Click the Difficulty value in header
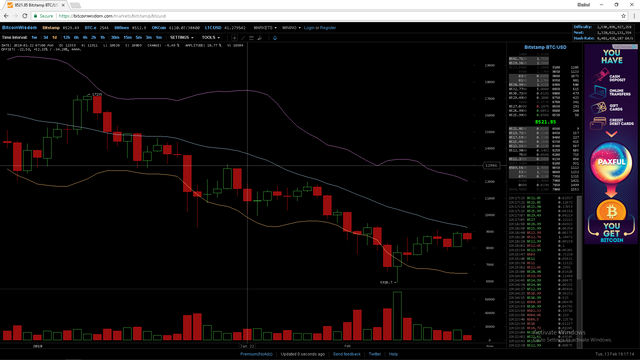Viewport: 640px width, 360px height. (614, 27)
